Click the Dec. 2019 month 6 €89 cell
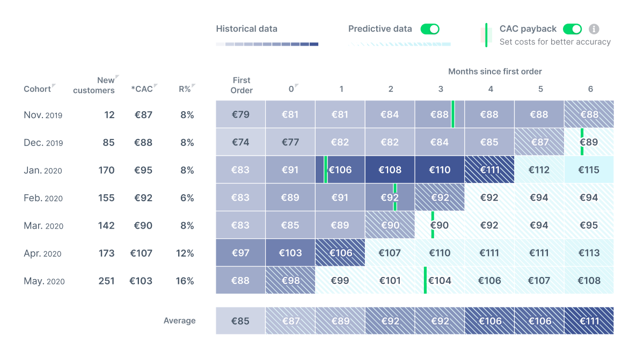Image resolution: width=644 pixels, height=358 pixels. pos(589,142)
